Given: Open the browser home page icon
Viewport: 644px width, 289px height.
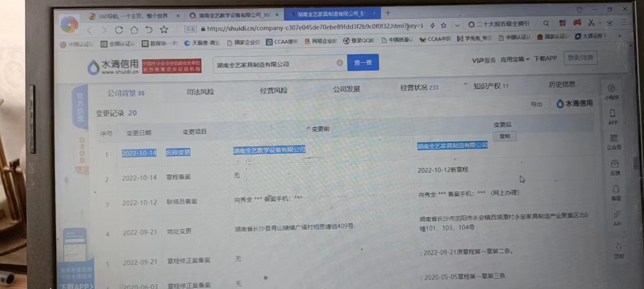Looking at the screenshot, I should 134,30.
